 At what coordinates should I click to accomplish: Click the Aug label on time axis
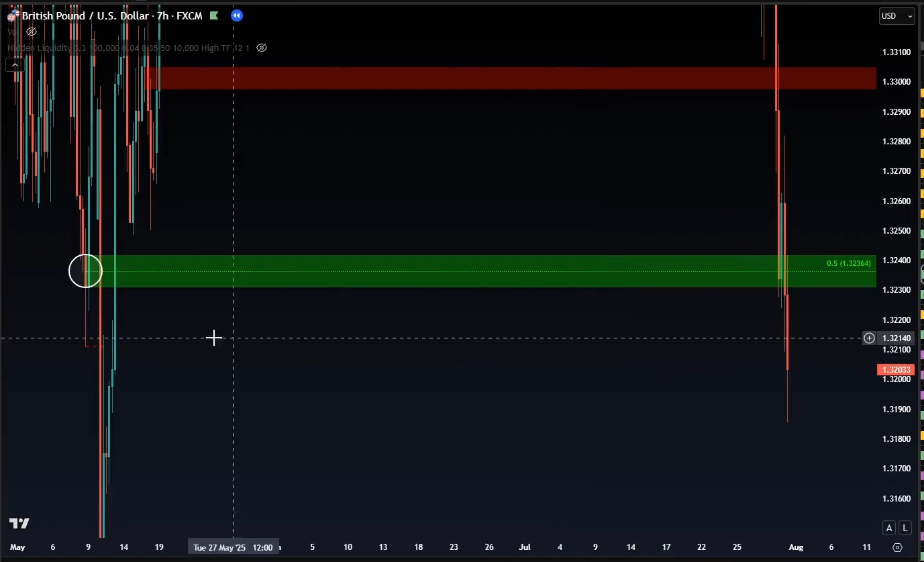pos(796,547)
